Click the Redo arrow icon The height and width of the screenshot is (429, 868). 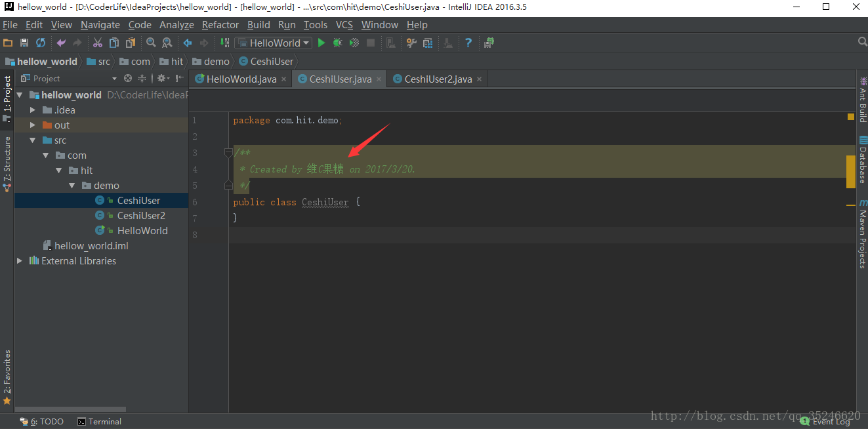77,43
